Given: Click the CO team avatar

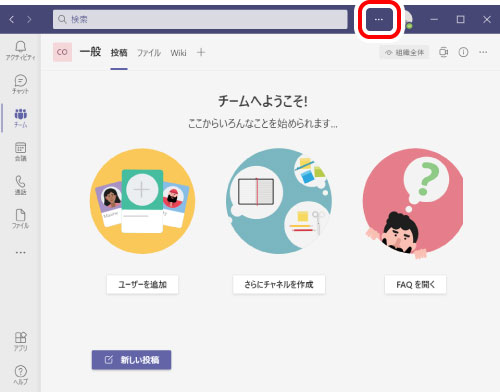Looking at the screenshot, I should tap(62, 52).
